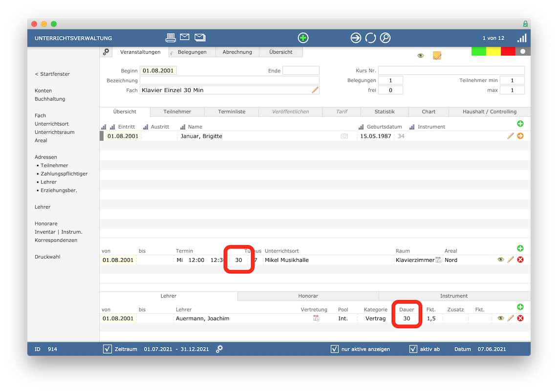
Task: Toggle the Zeitraum checkbox
Action: (x=107, y=349)
